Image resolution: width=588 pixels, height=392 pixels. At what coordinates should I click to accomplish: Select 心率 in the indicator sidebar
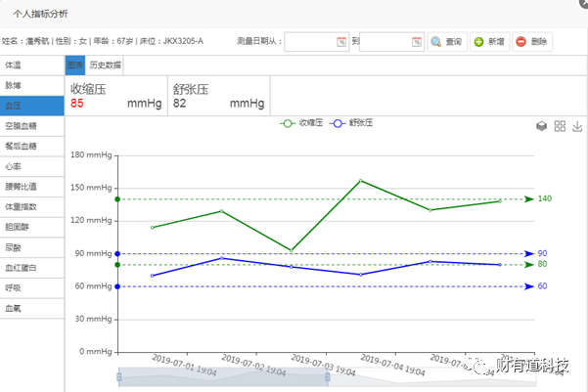coord(32,166)
